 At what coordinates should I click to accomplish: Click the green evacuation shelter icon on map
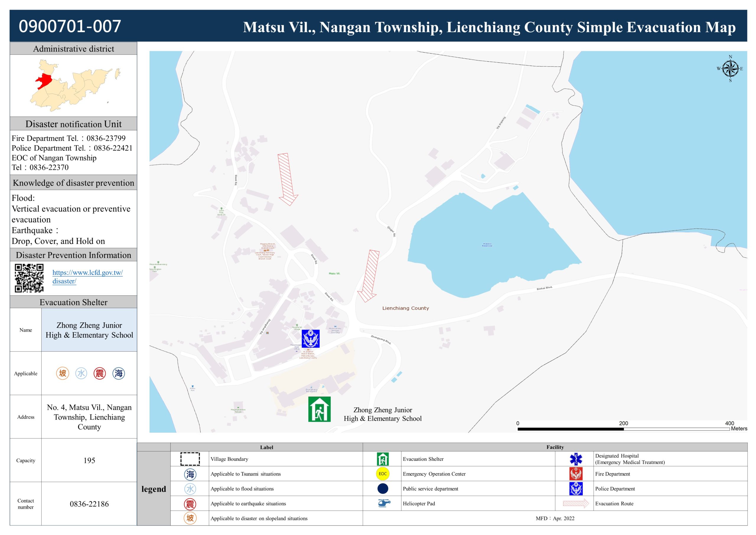point(319,409)
